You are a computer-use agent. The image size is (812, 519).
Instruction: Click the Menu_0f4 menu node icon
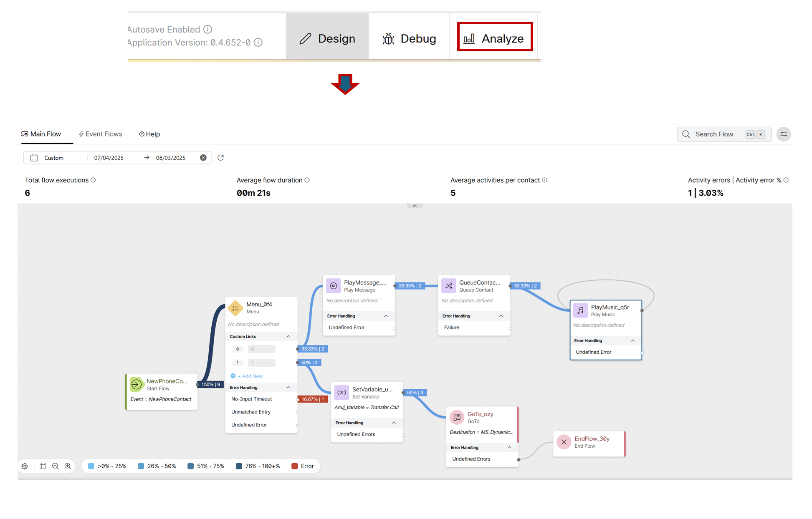[235, 308]
